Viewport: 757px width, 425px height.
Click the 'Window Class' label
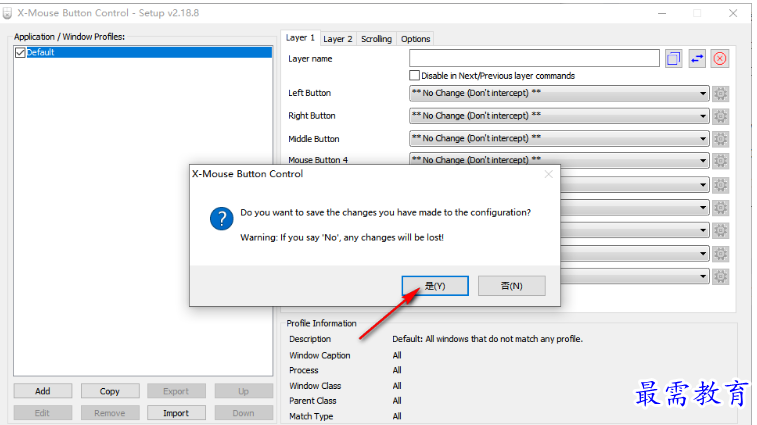pos(315,386)
